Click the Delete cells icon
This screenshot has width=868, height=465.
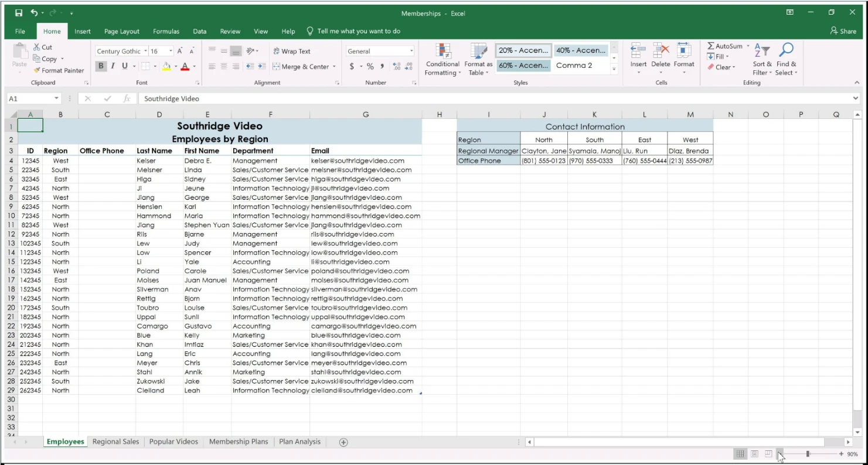point(661,51)
